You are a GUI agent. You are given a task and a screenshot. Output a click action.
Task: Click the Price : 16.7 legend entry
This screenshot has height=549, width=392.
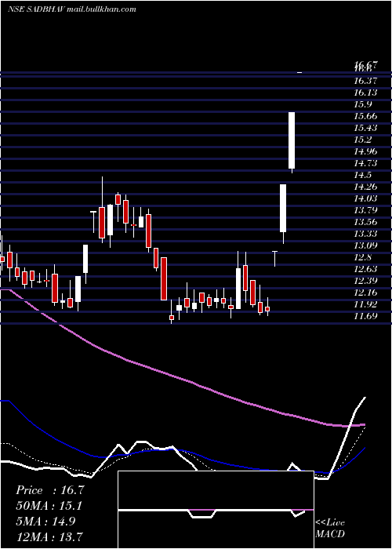point(50,490)
